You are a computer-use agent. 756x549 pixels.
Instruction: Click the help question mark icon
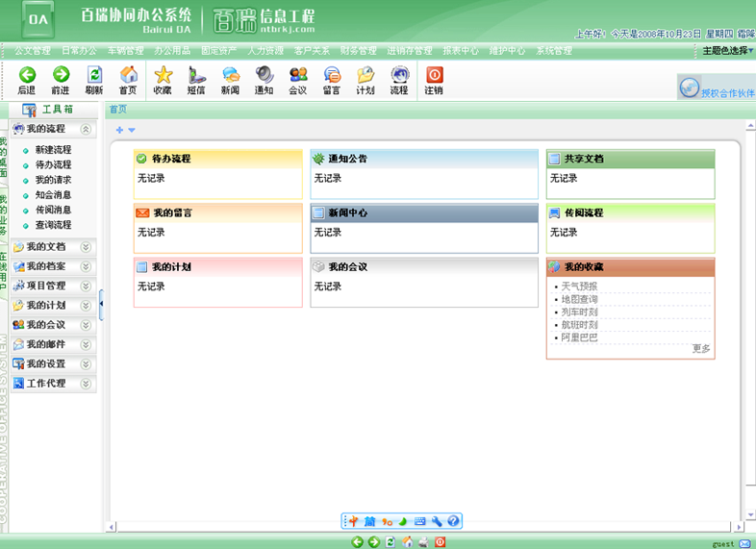pos(453,521)
